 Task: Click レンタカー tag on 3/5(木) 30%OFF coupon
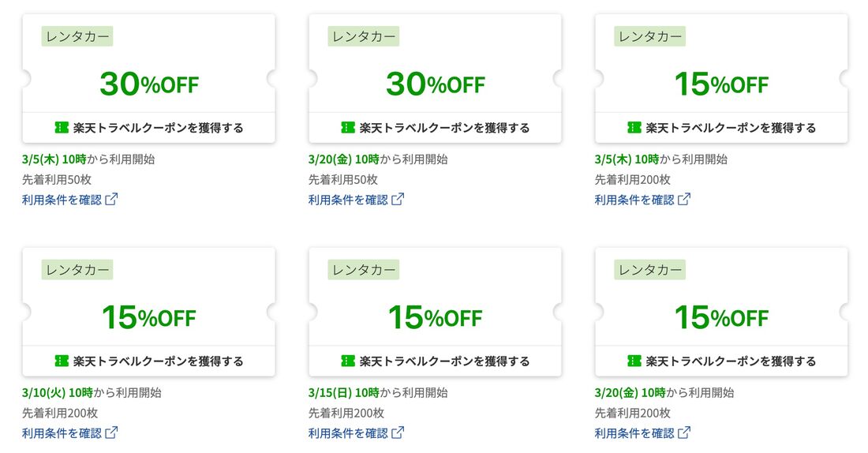pos(77,36)
